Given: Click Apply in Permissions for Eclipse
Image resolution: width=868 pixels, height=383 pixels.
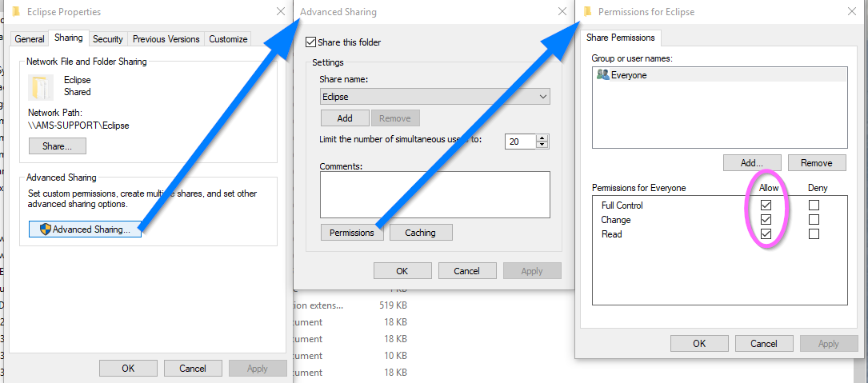Looking at the screenshot, I should coord(829,343).
